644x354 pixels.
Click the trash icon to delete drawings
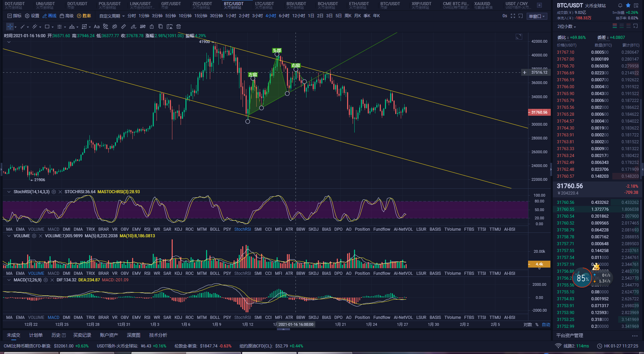tap(179, 27)
